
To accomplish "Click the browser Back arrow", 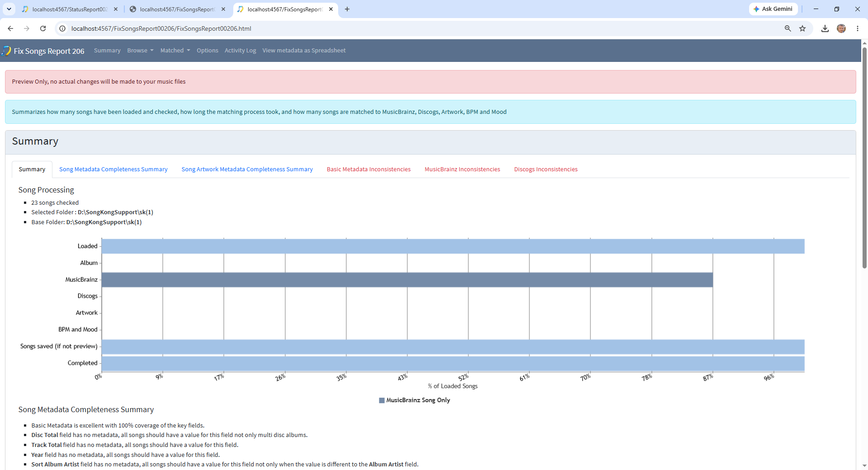I will coord(10,28).
